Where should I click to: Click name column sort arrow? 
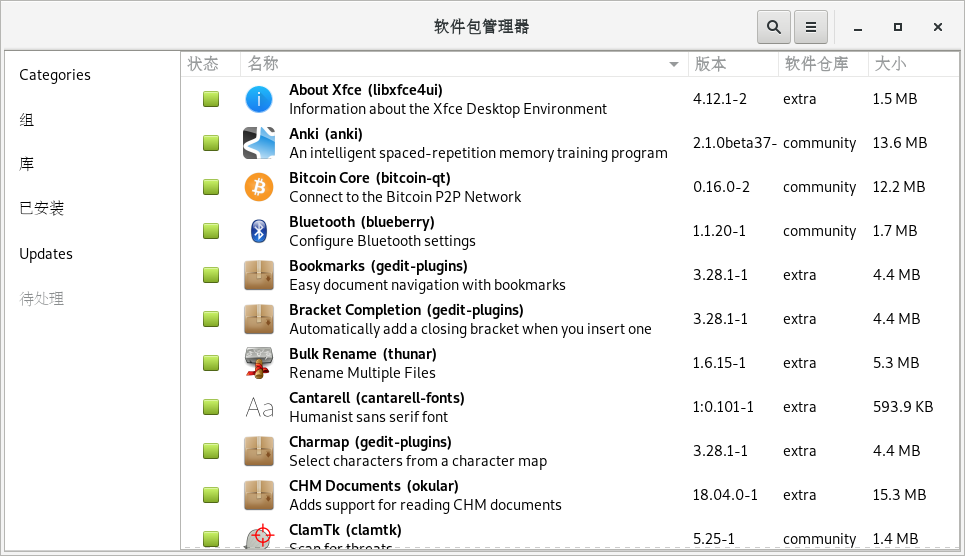(674, 64)
